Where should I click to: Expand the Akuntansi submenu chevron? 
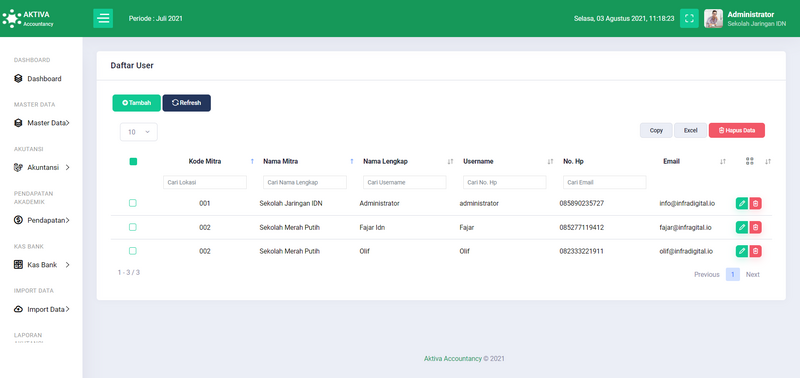tap(68, 167)
